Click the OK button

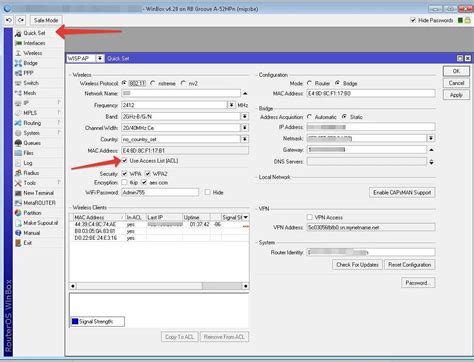point(456,71)
